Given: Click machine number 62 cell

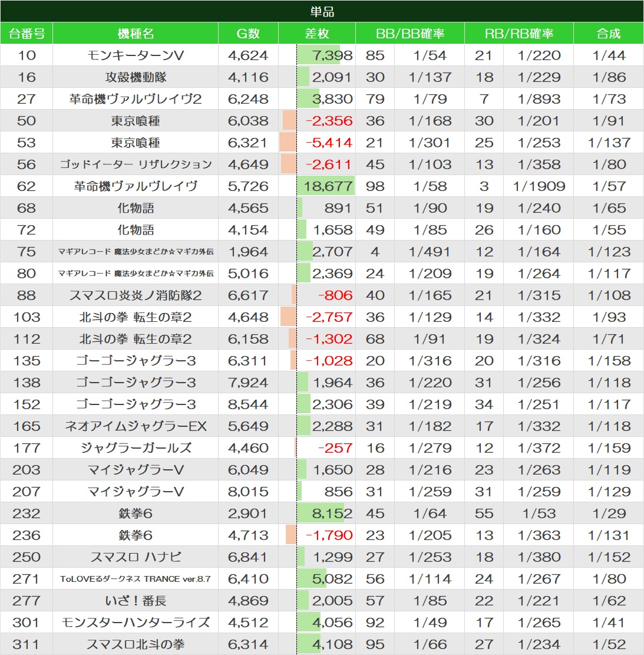Looking at the screenshot, I should pos(27,186).
